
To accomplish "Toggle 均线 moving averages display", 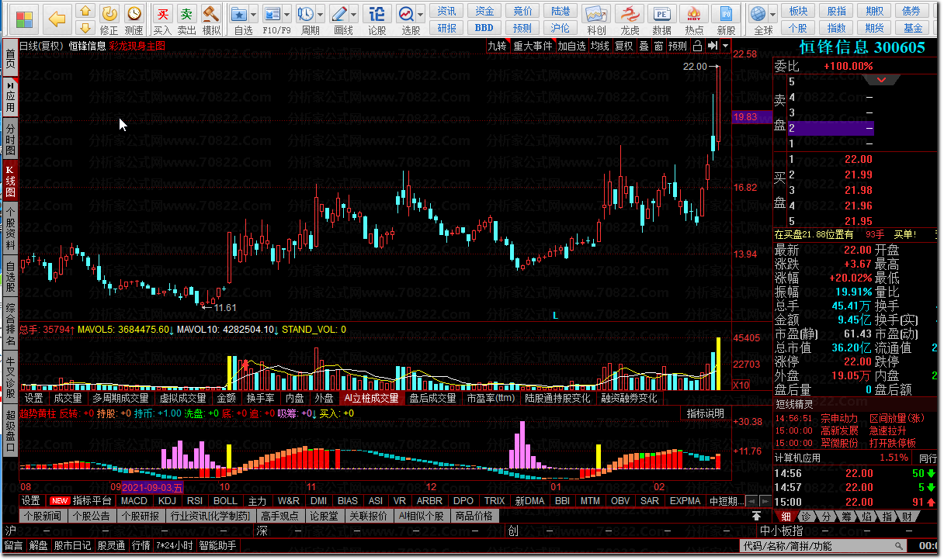I will (600, 46).
